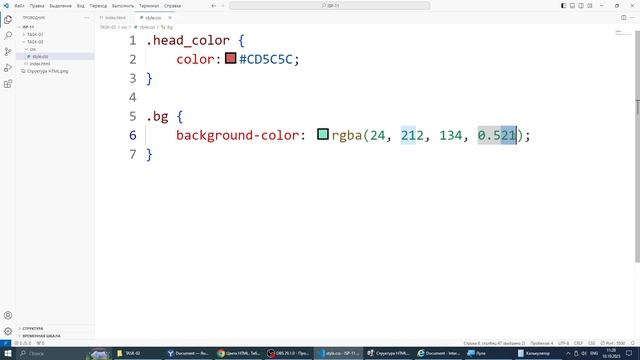The image size is (640, 360).
Task: Open Source Control view in activity bar
Action: coord(8,51)
